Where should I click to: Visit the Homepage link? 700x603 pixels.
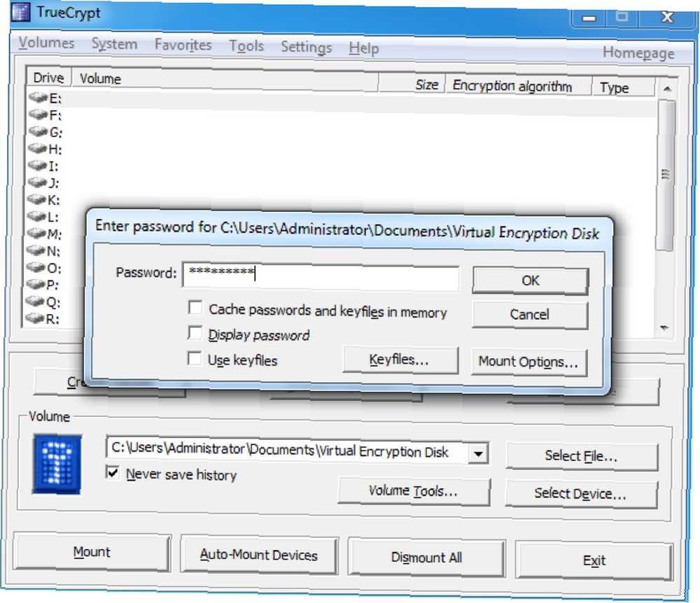(638, 53)
